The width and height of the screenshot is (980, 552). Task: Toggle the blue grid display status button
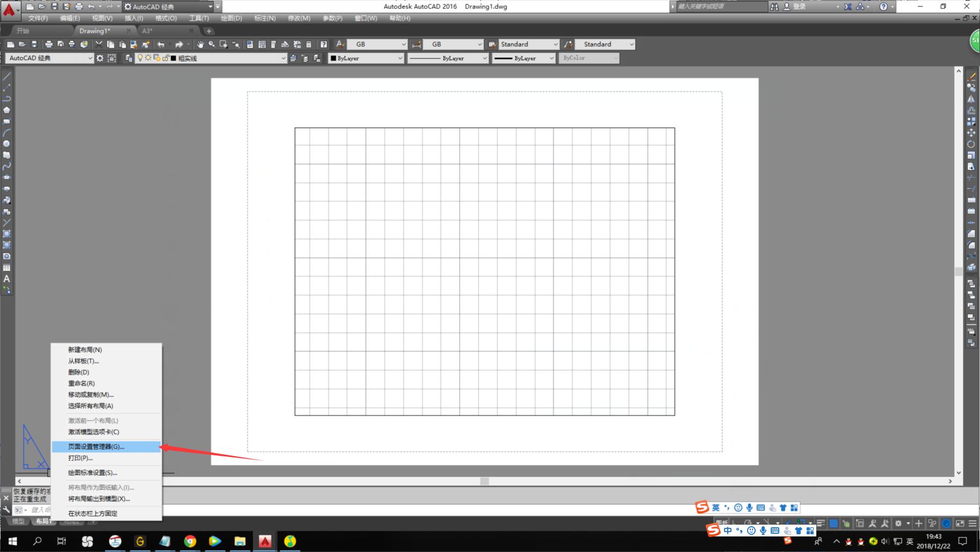pyautogui.click(x=833, y=523)
